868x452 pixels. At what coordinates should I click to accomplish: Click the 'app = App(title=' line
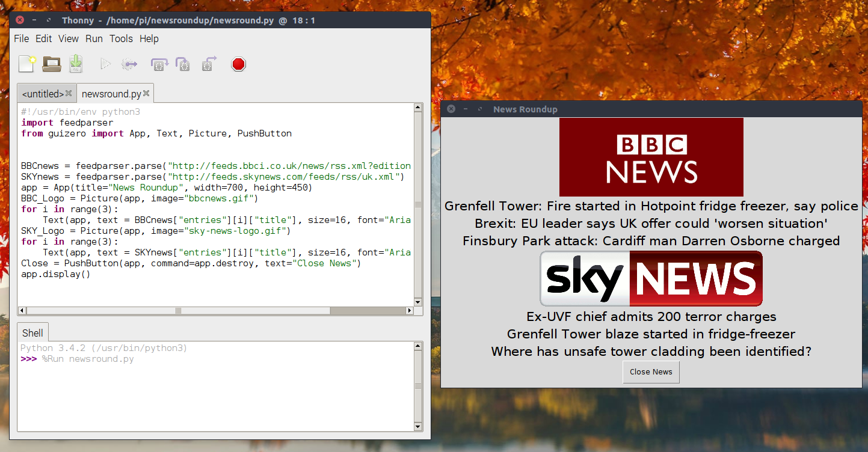(167, 188)
